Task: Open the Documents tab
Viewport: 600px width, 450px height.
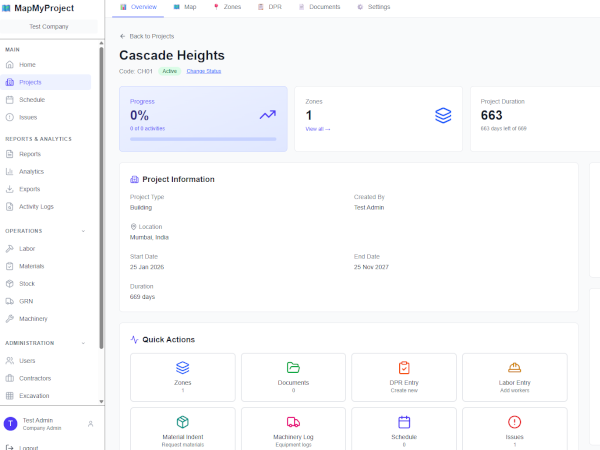Action: pos(320,7)
